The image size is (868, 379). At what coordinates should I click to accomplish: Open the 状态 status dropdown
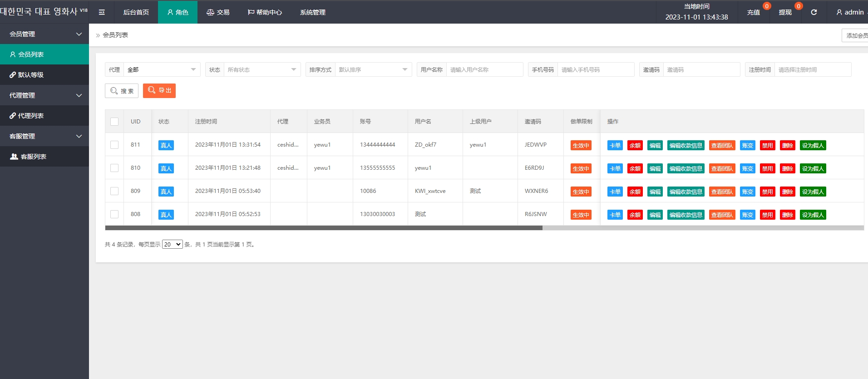pos(261,69)
